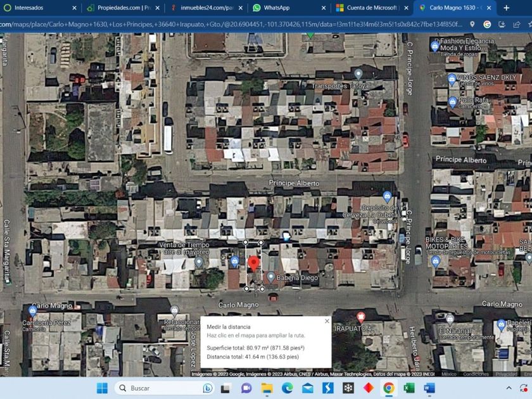Click the 'Superficie total: 80.97 m²' text
Viewport: 532px width, 399px height.
[255, 348]
